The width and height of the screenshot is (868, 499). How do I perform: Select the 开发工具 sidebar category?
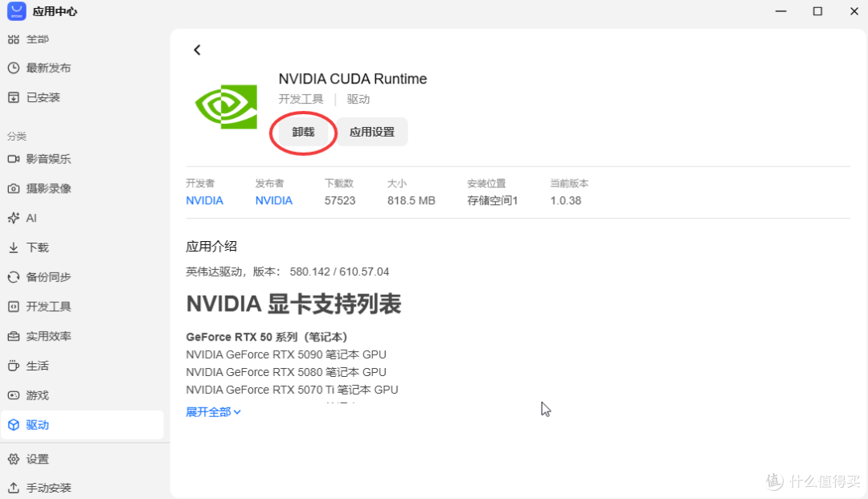[x=49, y=306]
